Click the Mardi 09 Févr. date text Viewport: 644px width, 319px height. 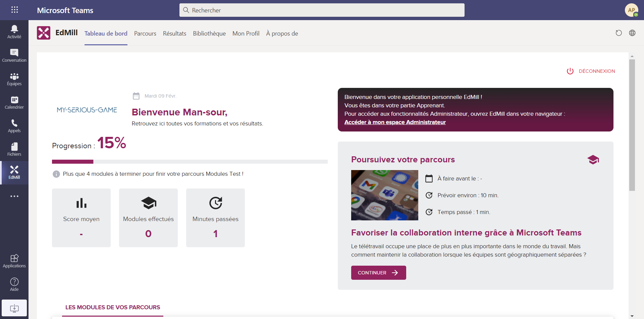160,96
